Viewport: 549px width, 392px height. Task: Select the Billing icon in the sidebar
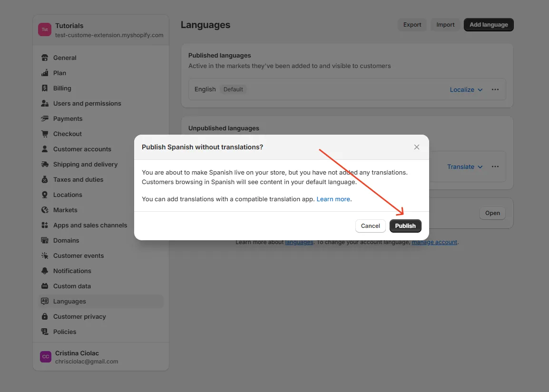[x=44, y=88]
